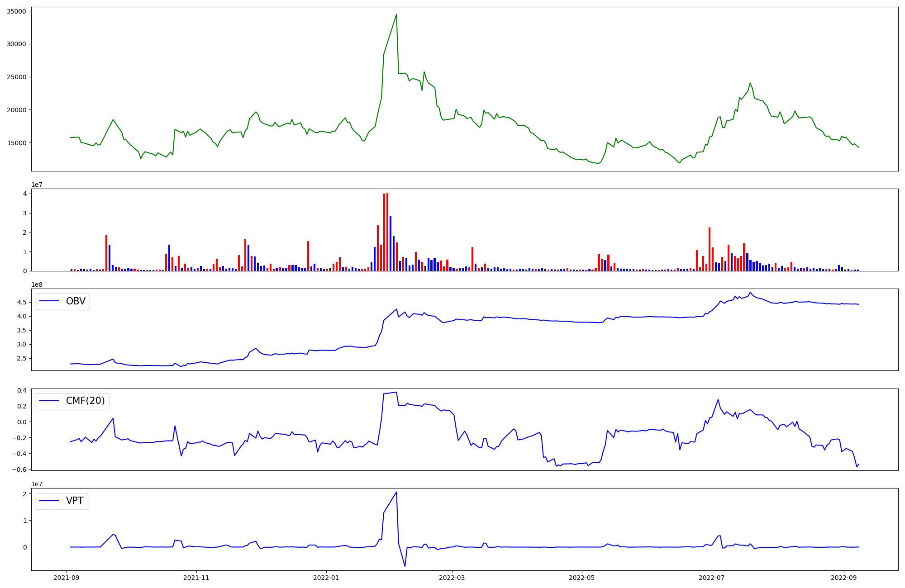This screenshot has height=588, width=905.
Task: Click blue line sample in VPT legend
Action: pos(49,501)
